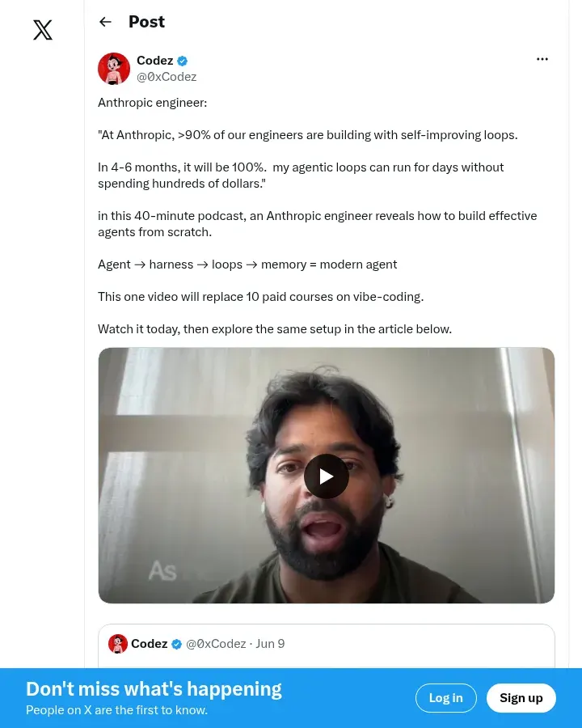Click the quoted post's Codez avatar
The height and width of the screenshot is (728, 582).
coord(118,644)
